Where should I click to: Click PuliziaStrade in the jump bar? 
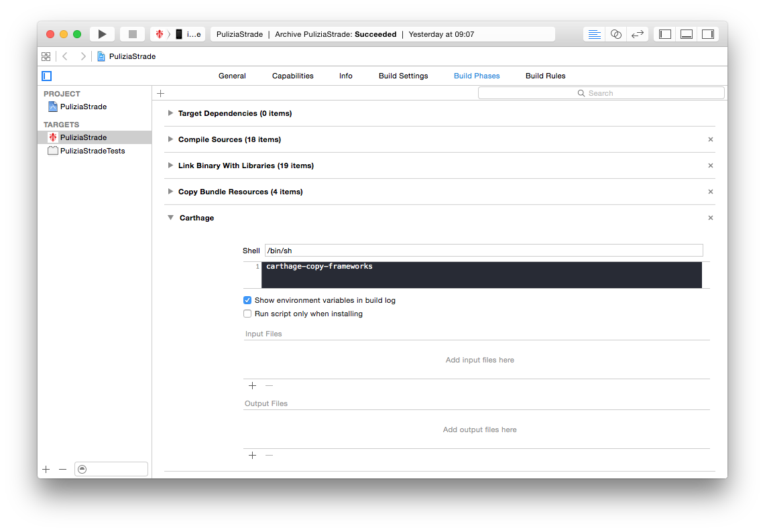click(x=127, y=56)
